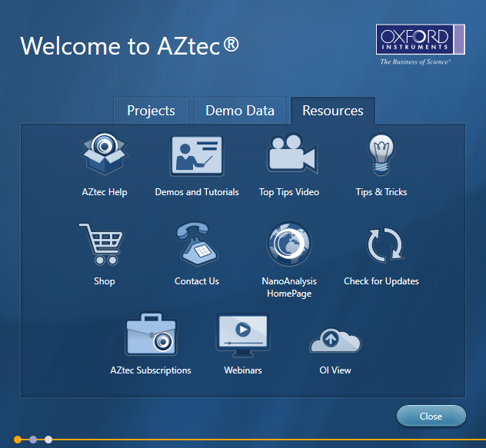Click the Contact Us telephone icon
This screenshot has height=448, width=486.
coord(196,245)
